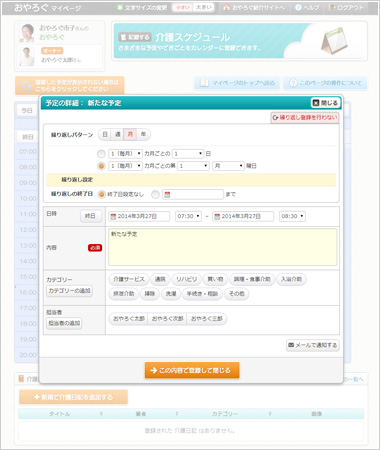Select おやろぐ太郎 as the person in charge
The width and height of the screenshot is (380, 450).
tap(128, 319)
